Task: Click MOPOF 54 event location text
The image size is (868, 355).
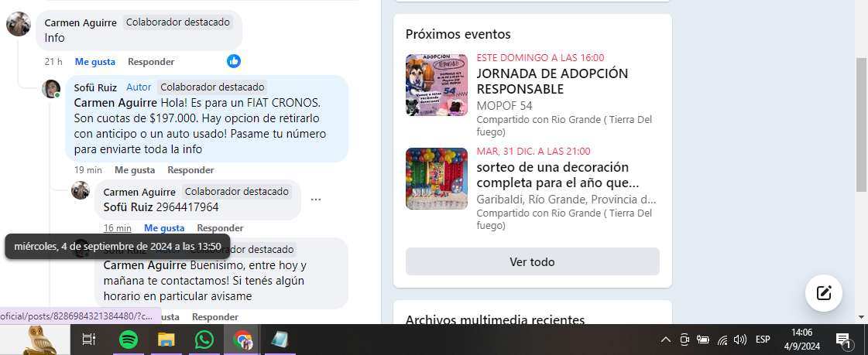Action: click(504, 106)
